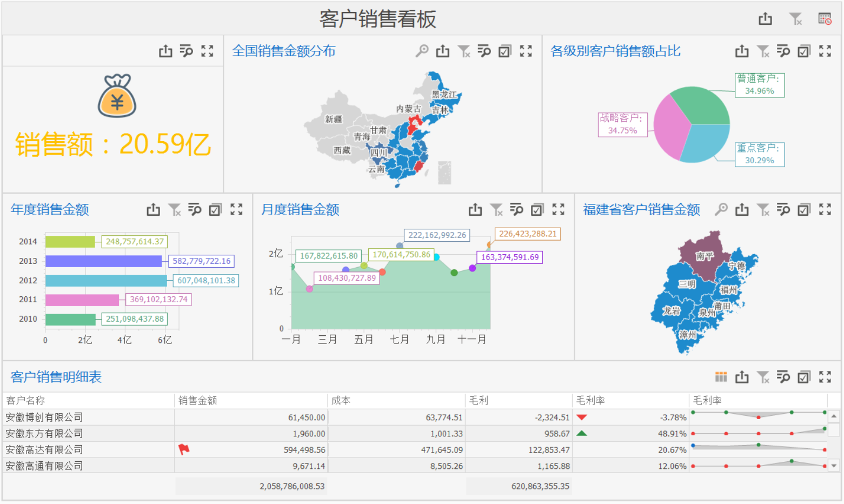Click the table scrollbar down arrow
The width and height of the screenshot is (844, 504).
[x=834, y=466]
